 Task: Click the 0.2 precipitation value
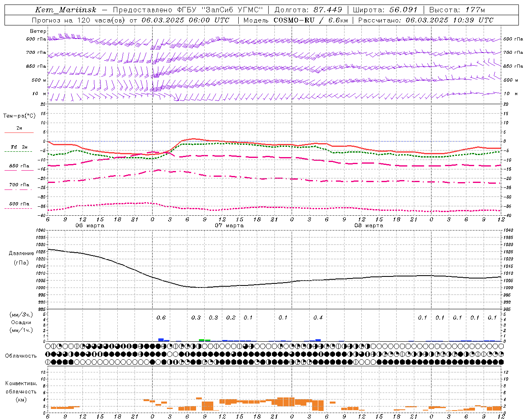(x=231, y=318)
